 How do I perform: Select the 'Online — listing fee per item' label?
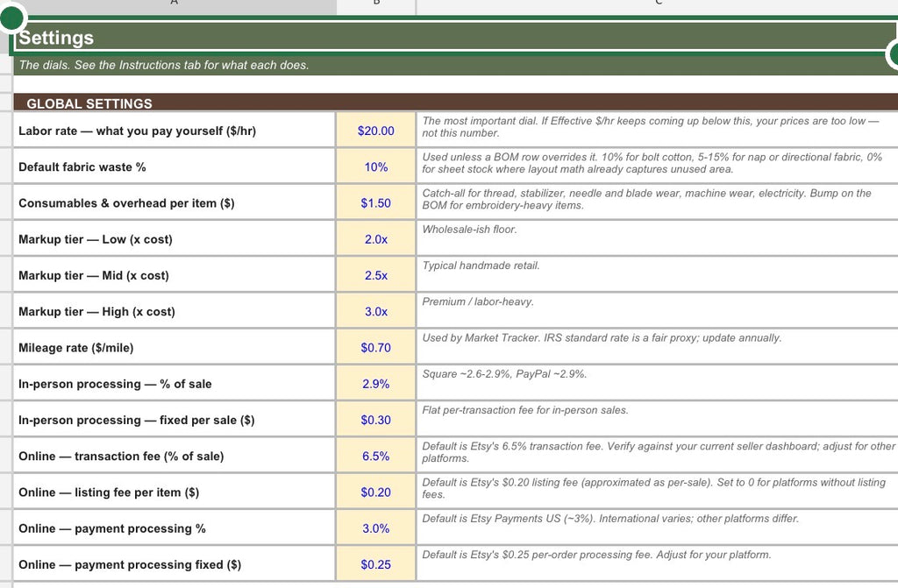(x=175, y=492)
